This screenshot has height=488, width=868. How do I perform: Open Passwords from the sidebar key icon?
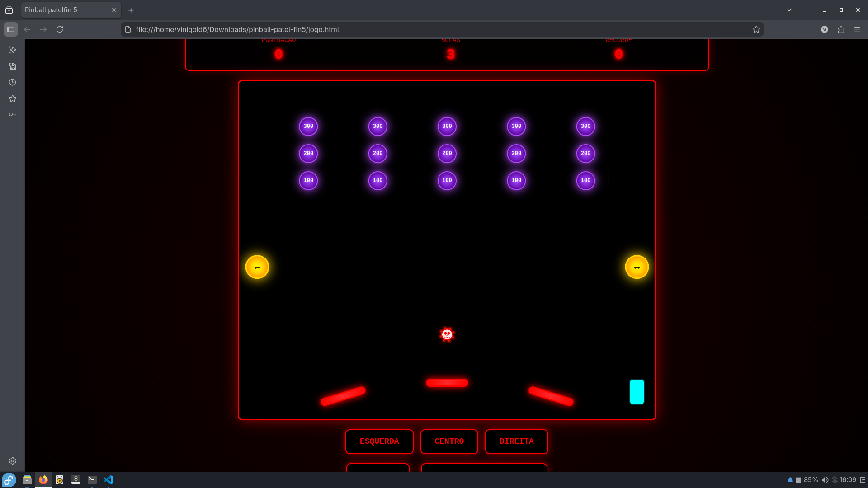13,114
